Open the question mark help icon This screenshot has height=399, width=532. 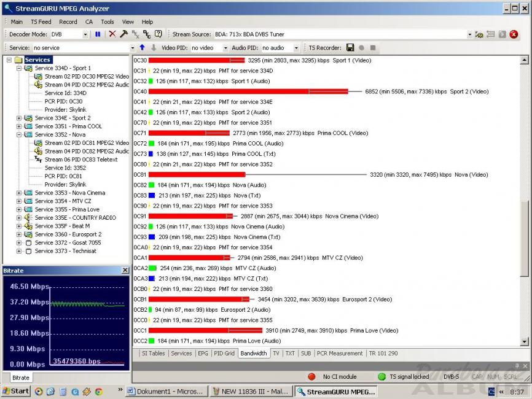[158, 34]
